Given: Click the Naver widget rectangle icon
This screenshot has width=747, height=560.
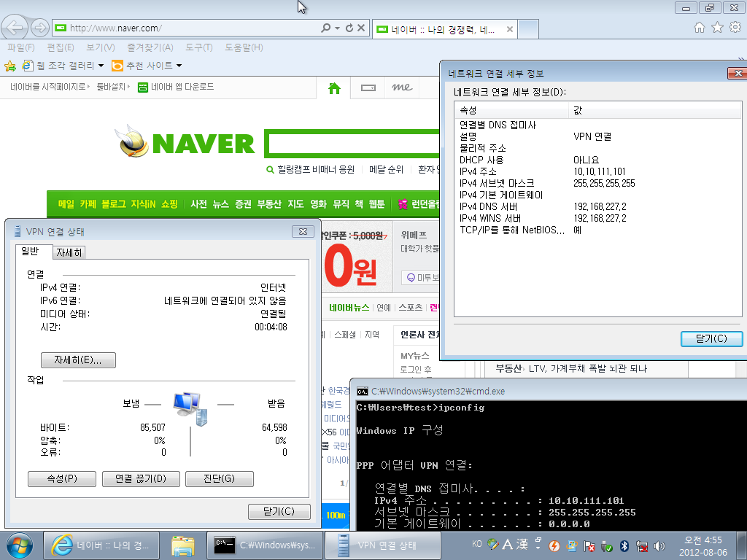Looking at the screenshot, I should click(x=368, y=87).
